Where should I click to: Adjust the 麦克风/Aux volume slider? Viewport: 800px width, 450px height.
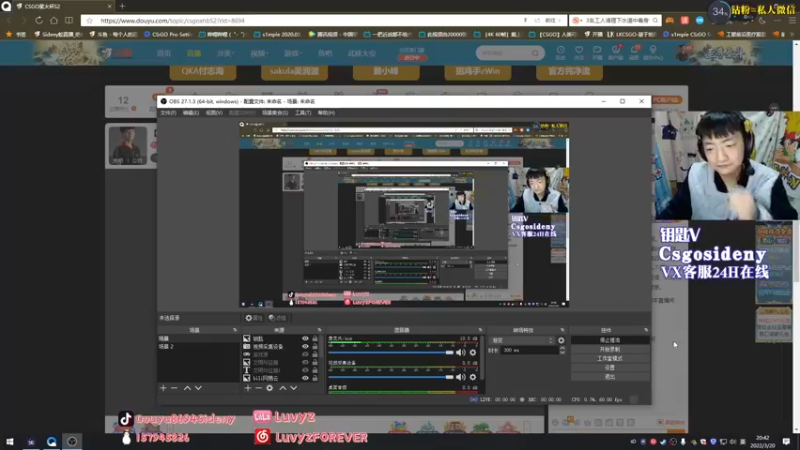coord(391,353)
